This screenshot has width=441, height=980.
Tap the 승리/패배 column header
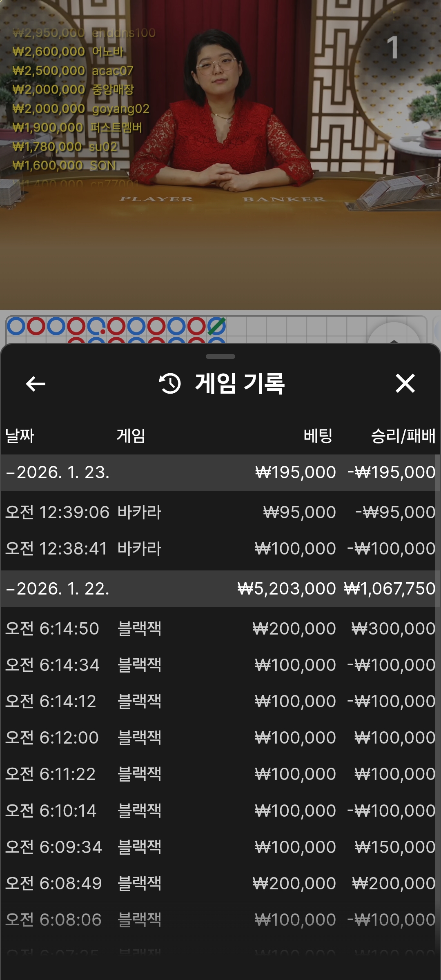coord(403,436)
